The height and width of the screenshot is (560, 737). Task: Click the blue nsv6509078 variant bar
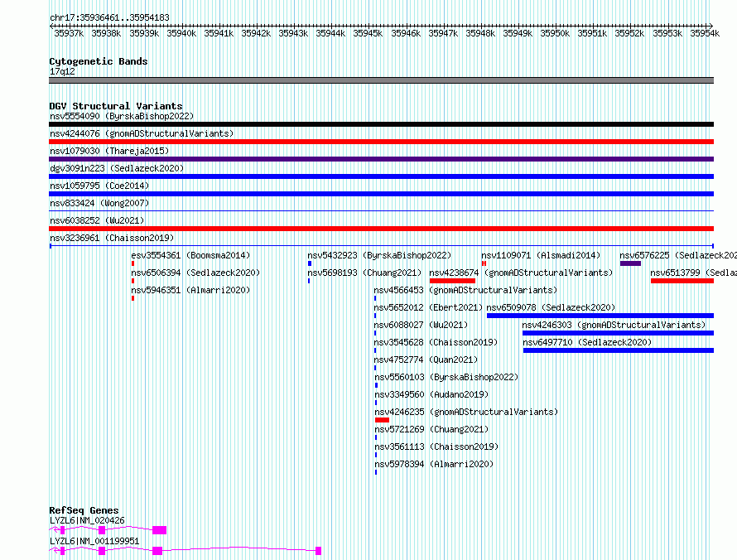[x=600, y=316]
